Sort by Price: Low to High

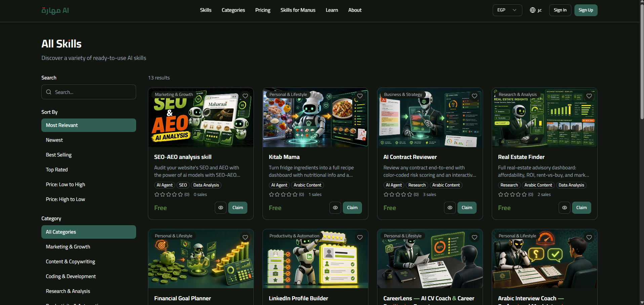tap(89, 184)
